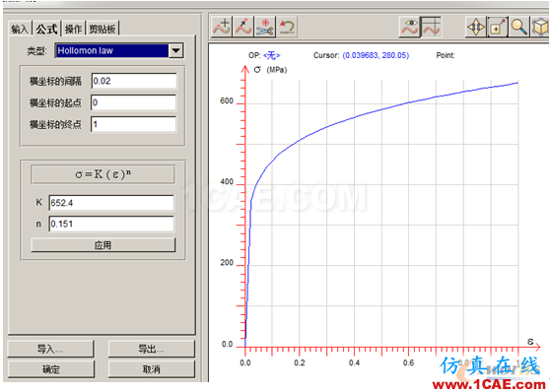
Task: Switch to the 剪贴板 tab
Action: 103,29
